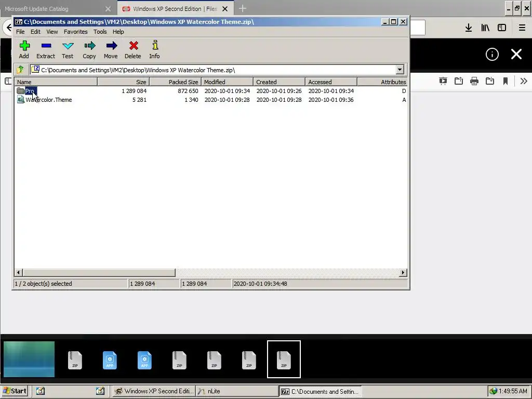Close the Windows XP Second Edition tab
Viewport: 532px width, 399px height.
(225, 9)
